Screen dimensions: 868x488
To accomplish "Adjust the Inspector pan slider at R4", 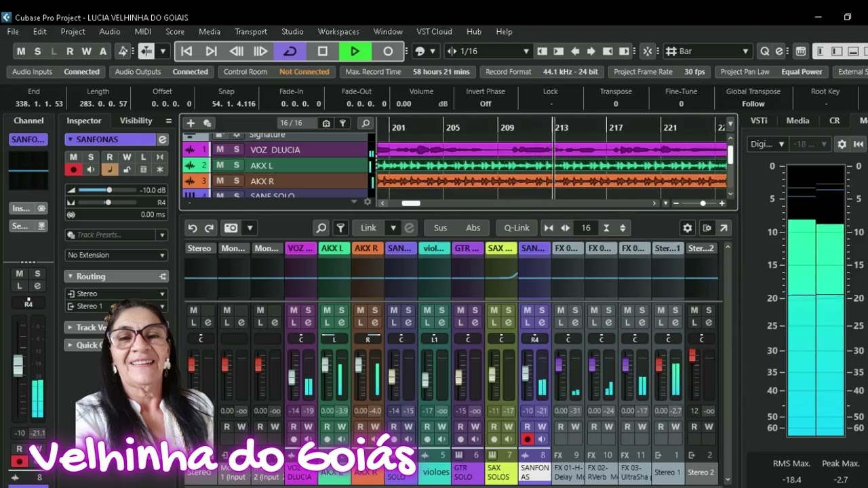I will (108, 203).
